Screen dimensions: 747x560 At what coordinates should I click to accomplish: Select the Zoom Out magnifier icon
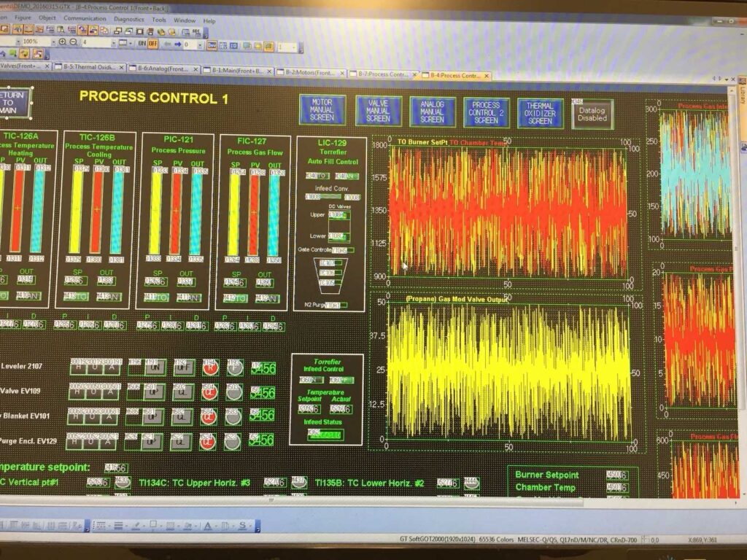tap(74, 40)
